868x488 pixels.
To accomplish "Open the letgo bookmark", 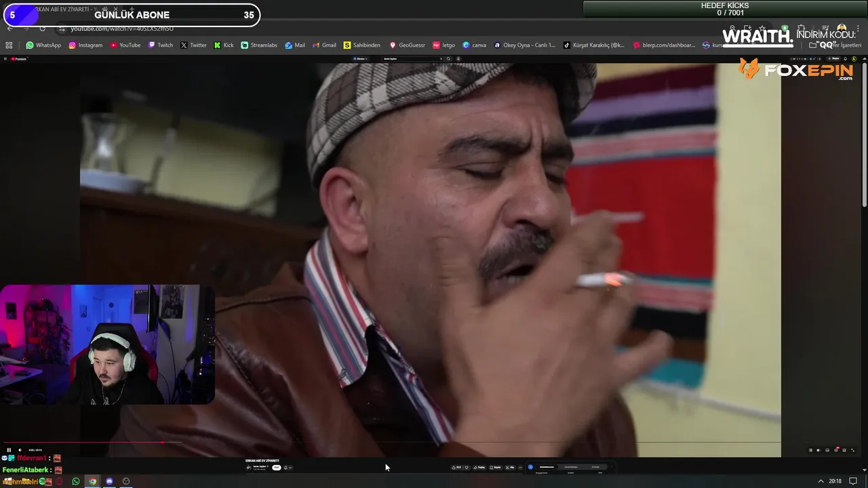I will coord(444,45).
